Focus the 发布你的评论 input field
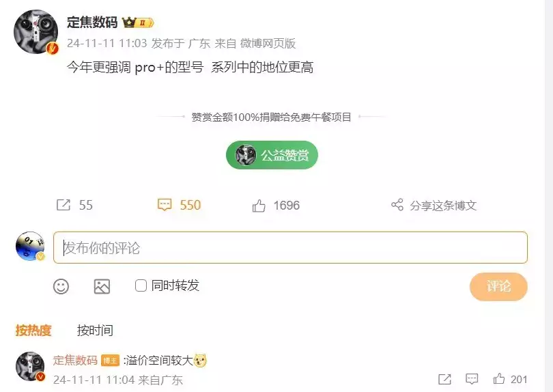This screenshot has width=553, height=392. click(290, 247)
